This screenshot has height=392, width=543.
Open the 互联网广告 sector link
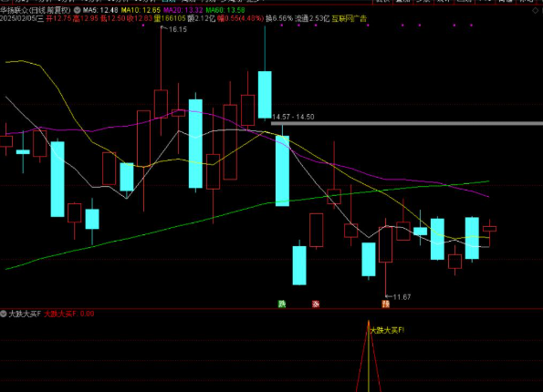(x=349, y=18)
